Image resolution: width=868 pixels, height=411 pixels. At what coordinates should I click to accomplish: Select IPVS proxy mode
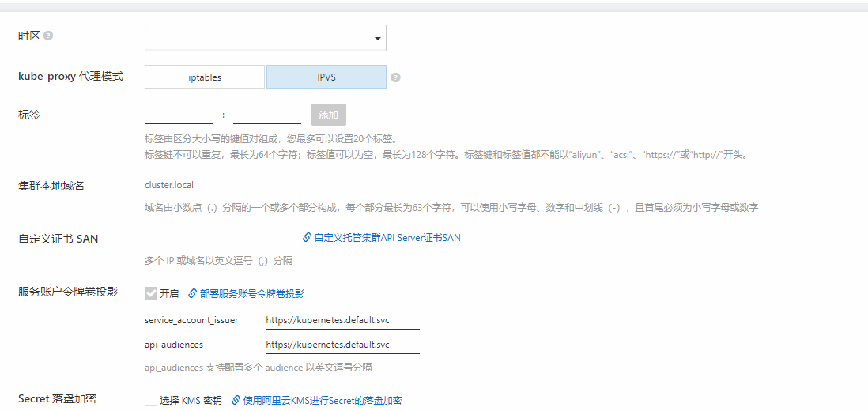326,77
